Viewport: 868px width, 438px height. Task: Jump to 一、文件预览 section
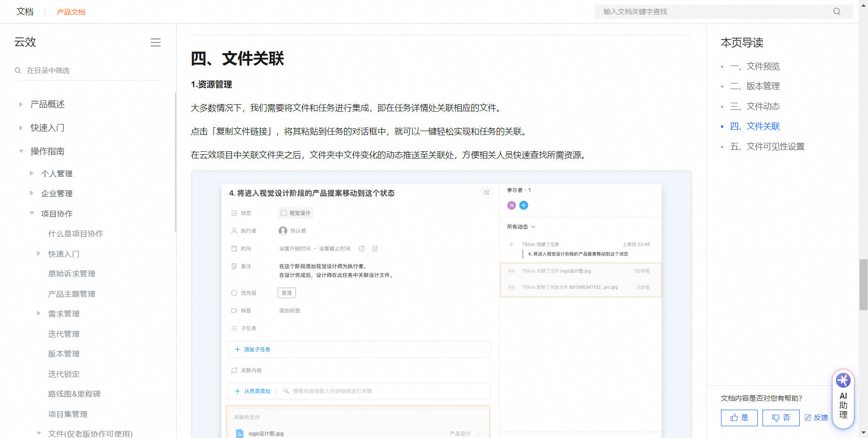tap(755, 66)
